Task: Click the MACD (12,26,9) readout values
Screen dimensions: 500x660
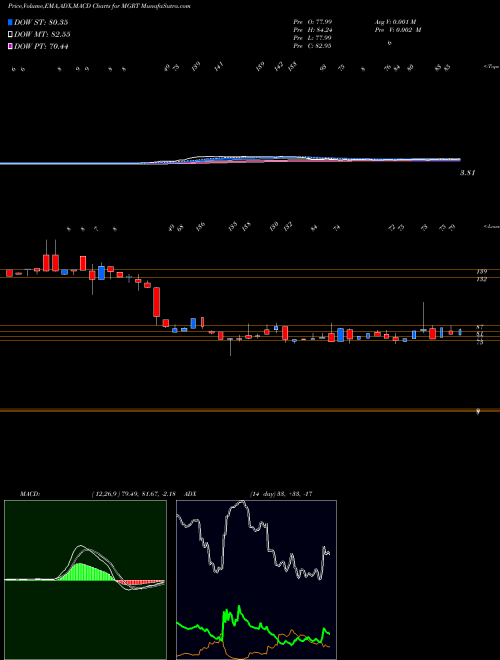Action: (x=136, y=494)
